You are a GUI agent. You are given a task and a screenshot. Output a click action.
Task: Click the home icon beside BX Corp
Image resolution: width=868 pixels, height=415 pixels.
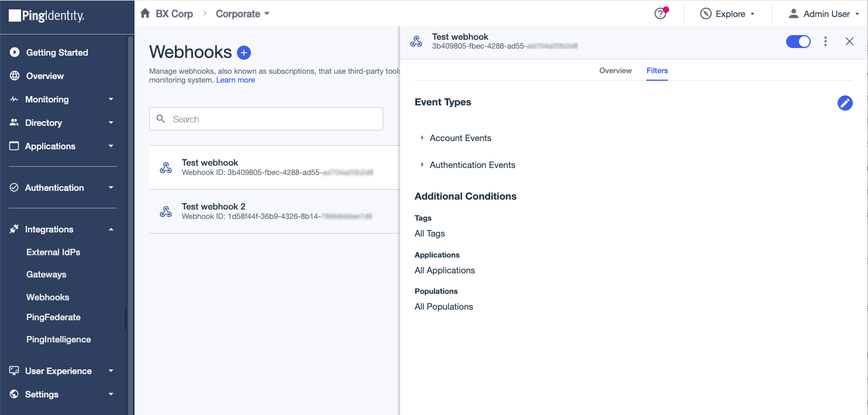point(144,13)
